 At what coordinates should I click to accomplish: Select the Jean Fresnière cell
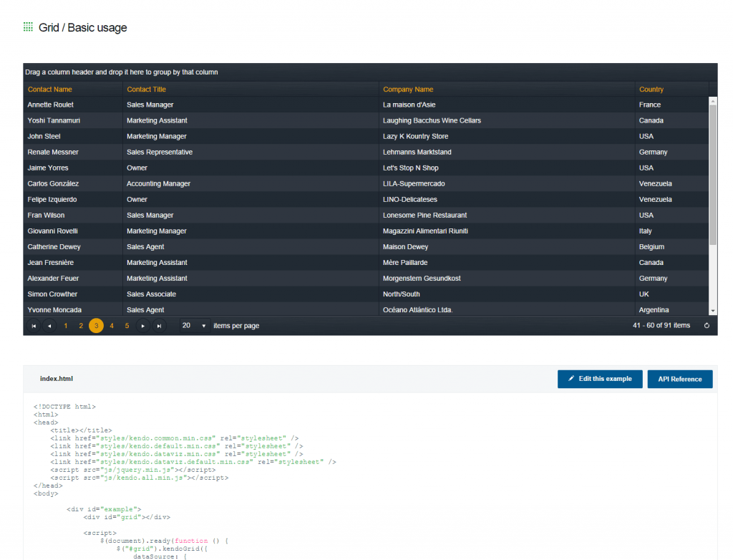(73, 263)
